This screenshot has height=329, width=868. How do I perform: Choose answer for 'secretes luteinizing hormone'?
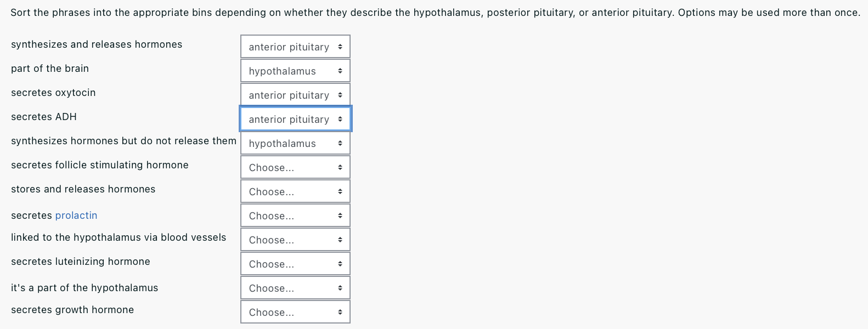point(295,264)
